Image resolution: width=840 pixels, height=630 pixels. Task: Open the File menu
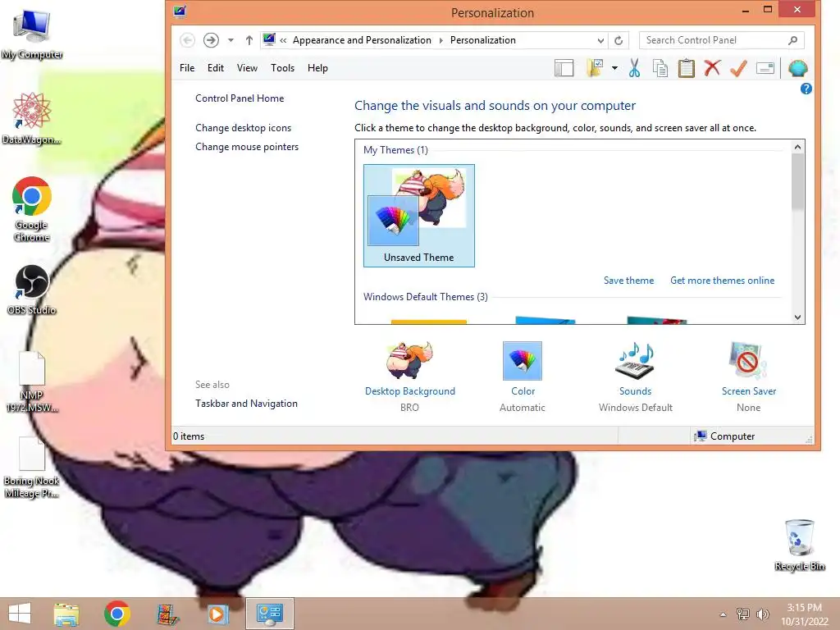(187, 68)
